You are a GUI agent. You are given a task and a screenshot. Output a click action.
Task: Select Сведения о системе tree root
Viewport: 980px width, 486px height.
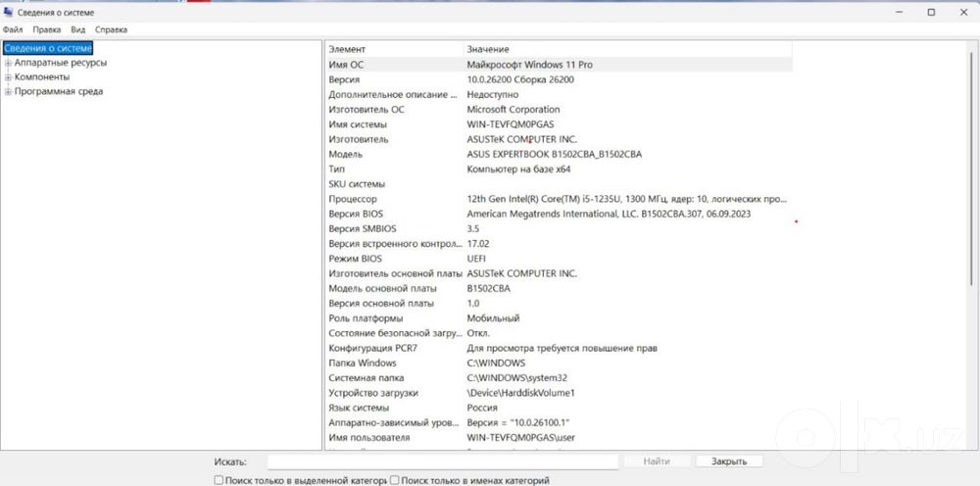pyautogui.click(x=48, y=48)
